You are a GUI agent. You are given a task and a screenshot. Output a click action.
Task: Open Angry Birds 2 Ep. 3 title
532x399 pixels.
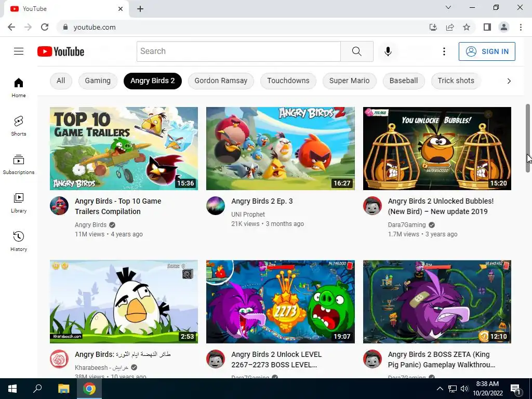[x=262, y=201]
